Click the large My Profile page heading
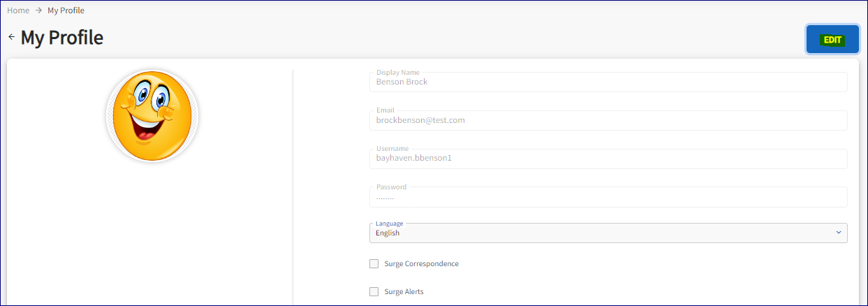The height and width of the screenshot is (306, 868). pos(62,38)
